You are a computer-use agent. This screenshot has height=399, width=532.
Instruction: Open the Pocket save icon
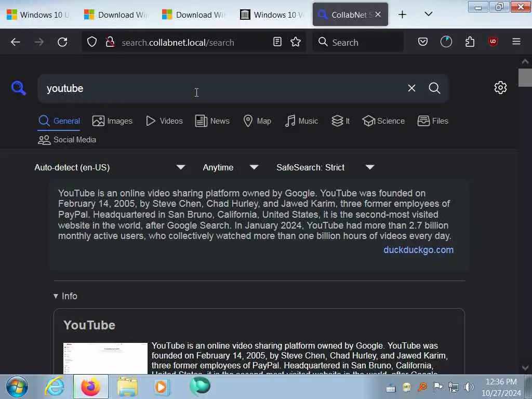[423, 42]
